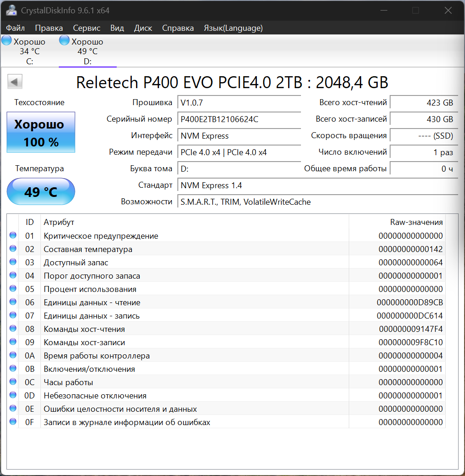Click the serial number field P400E2TB12106624C
This screenshot has height=476, width=465.
click(239, 119)
